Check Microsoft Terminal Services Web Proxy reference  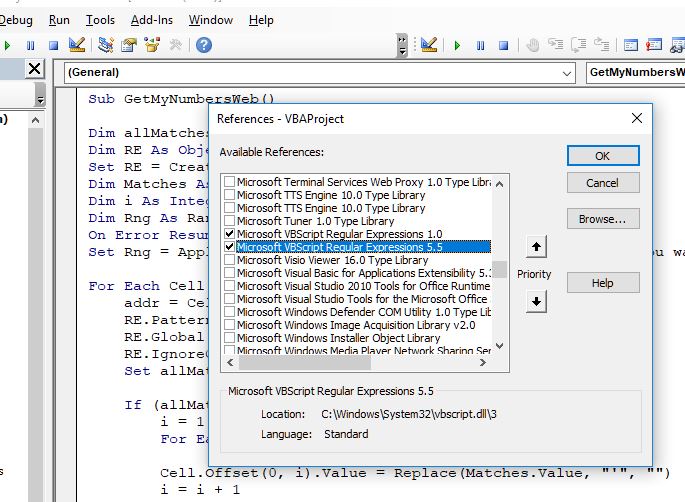pos(229,182)
